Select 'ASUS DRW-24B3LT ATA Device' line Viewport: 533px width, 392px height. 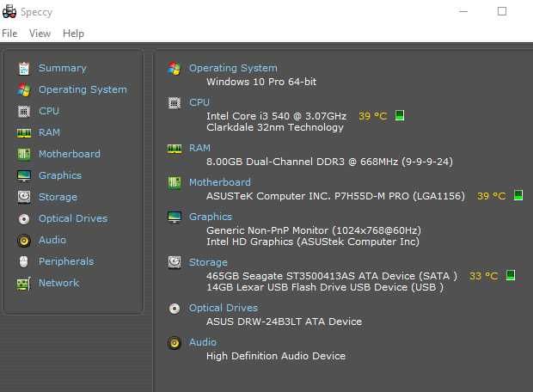285,322
